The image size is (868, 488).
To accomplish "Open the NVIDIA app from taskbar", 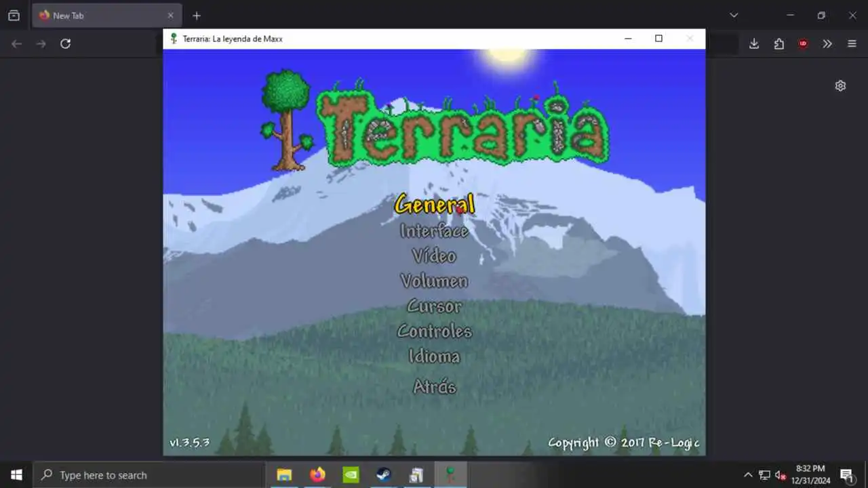I will click(x=351, y=475).
